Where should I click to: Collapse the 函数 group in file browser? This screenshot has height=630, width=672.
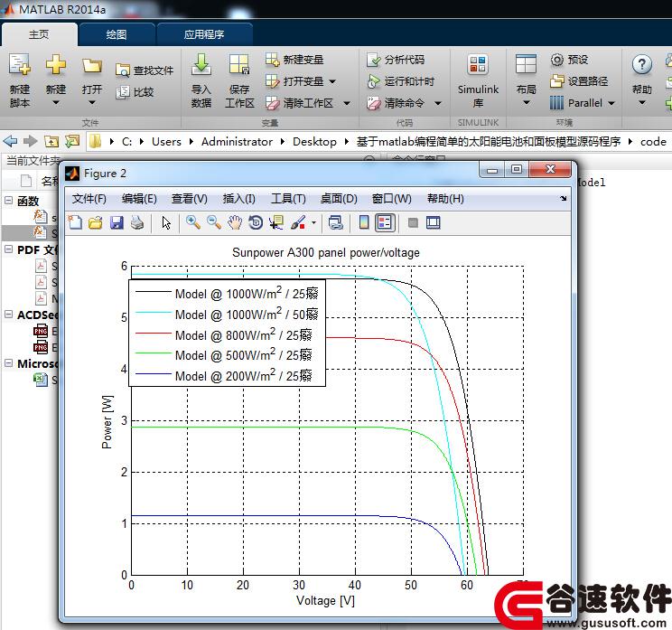[x=8, y=201]
